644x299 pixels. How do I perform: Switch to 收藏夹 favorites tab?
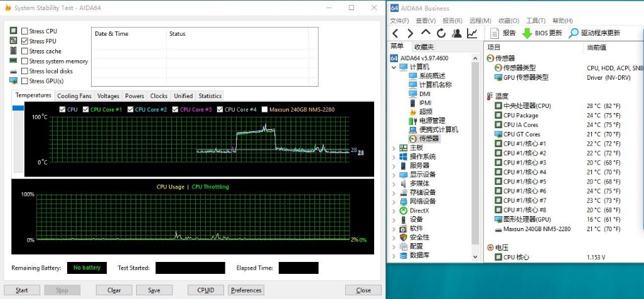pyautogui.click(x=424, y=47)
